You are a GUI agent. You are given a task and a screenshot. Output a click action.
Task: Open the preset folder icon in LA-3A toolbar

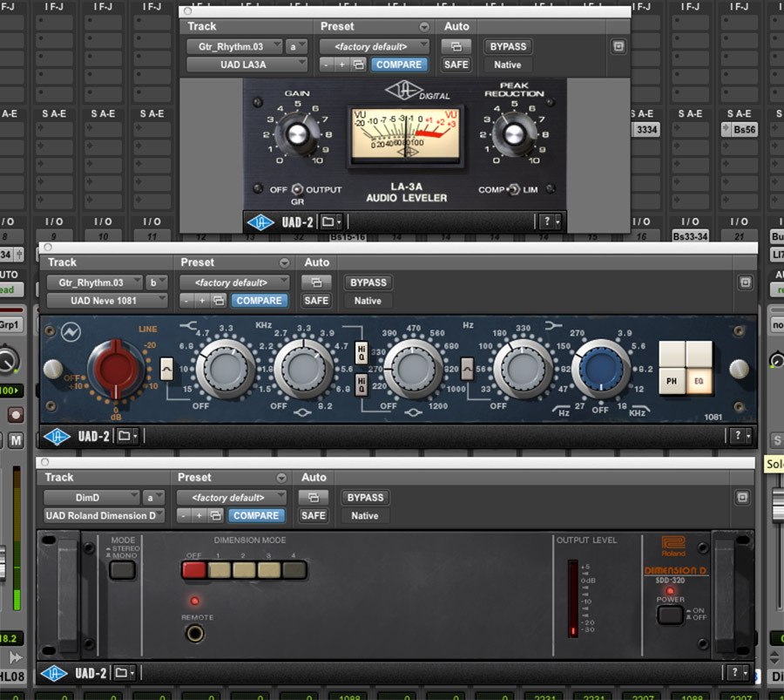click(x=331, y=221)
